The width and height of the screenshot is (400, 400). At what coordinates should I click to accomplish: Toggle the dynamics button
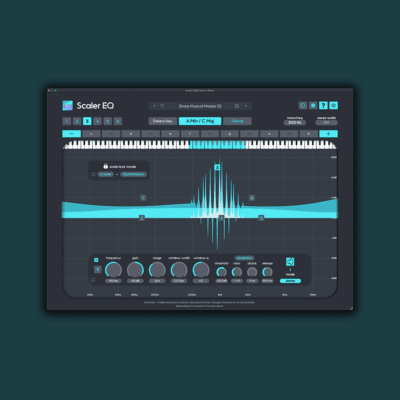(244, 258)
